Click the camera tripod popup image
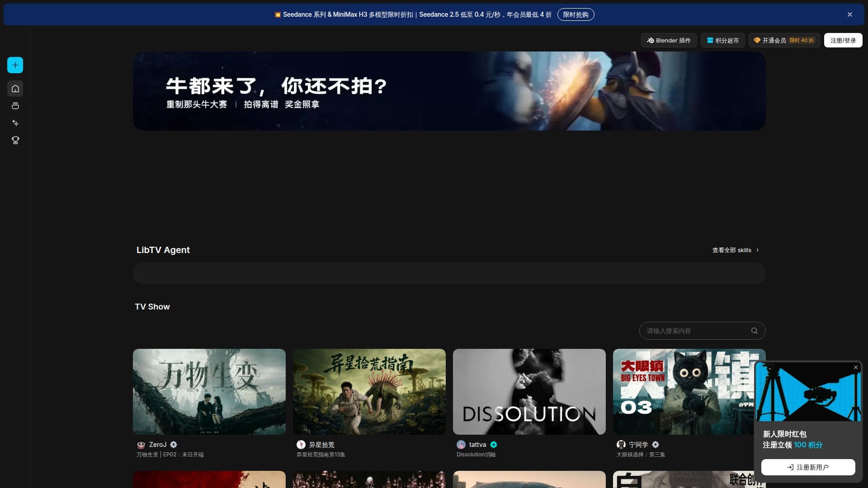 point(808,392)
